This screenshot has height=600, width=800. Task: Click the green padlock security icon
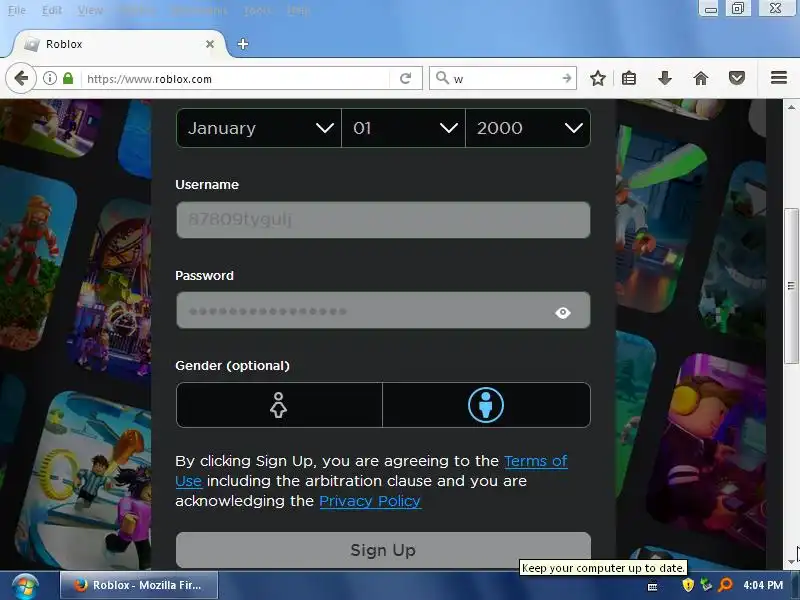coord(68,79)
